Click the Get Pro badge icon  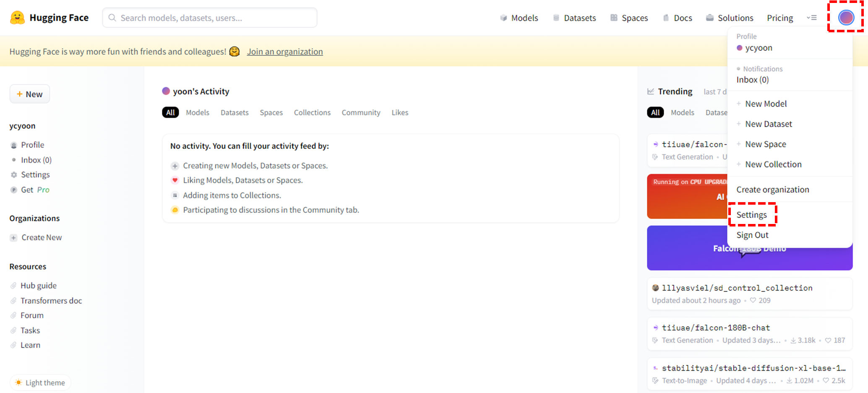pos(14,190)
